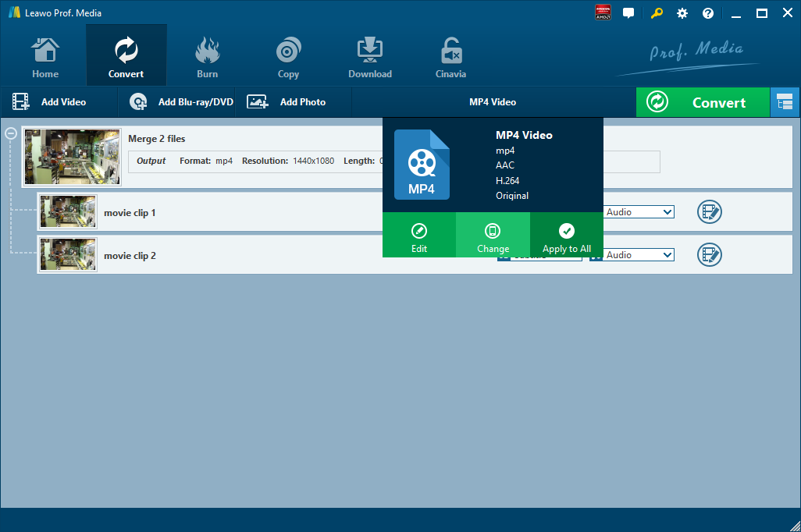
Task: Open video editor for movie clip 2
Action: pyautogui.click(x=709, y=255)
